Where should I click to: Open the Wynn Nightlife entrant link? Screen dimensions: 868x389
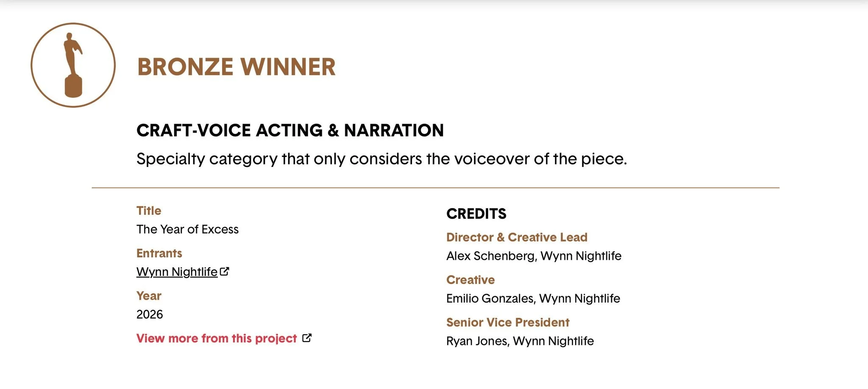(177, 272)
